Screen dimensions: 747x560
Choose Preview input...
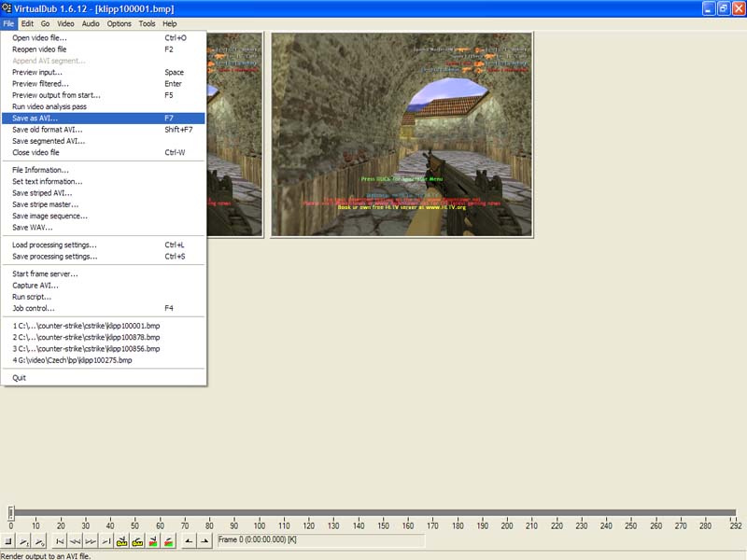[104, 73]
